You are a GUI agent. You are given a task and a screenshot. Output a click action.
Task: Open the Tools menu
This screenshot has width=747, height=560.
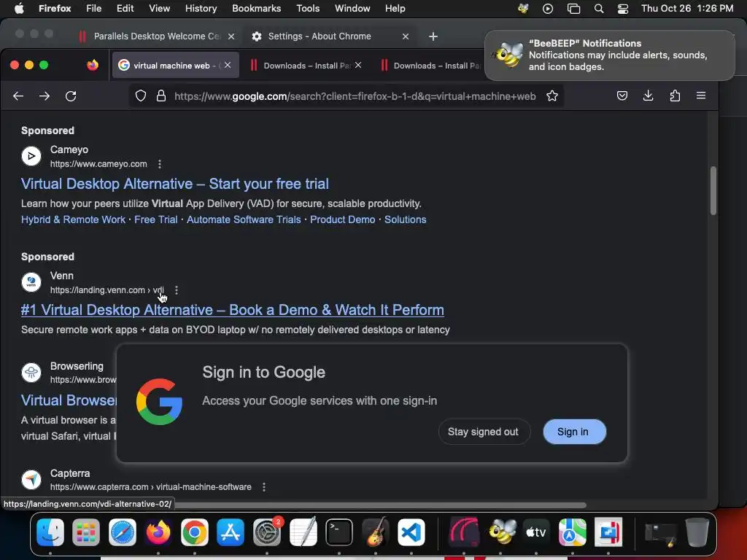coord(308,9)
